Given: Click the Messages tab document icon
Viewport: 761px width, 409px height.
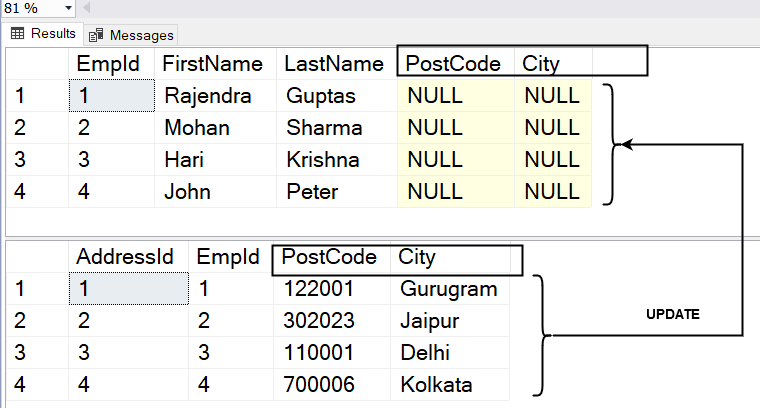Looking at the screenshot, I should point(97,34).
